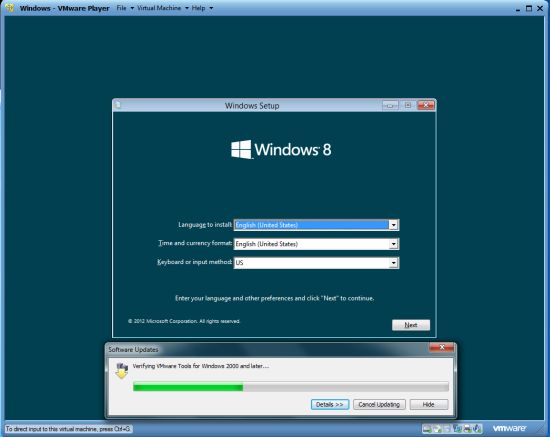
Task: Click the printer device icon in status bar
Action: pyautogui.click(x=468, y=429)
